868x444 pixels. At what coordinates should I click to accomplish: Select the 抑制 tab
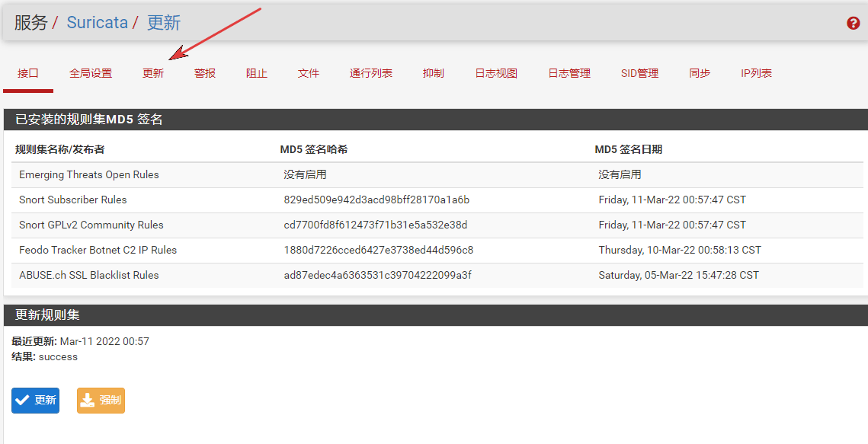point(434,73)
